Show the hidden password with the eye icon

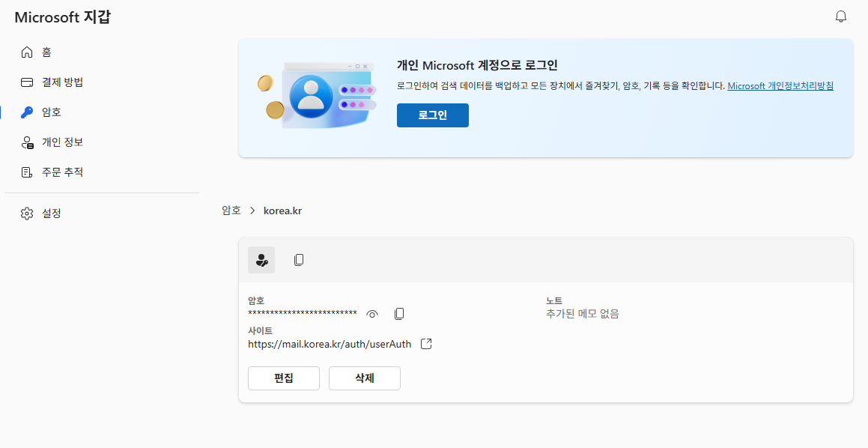point(372,314)
